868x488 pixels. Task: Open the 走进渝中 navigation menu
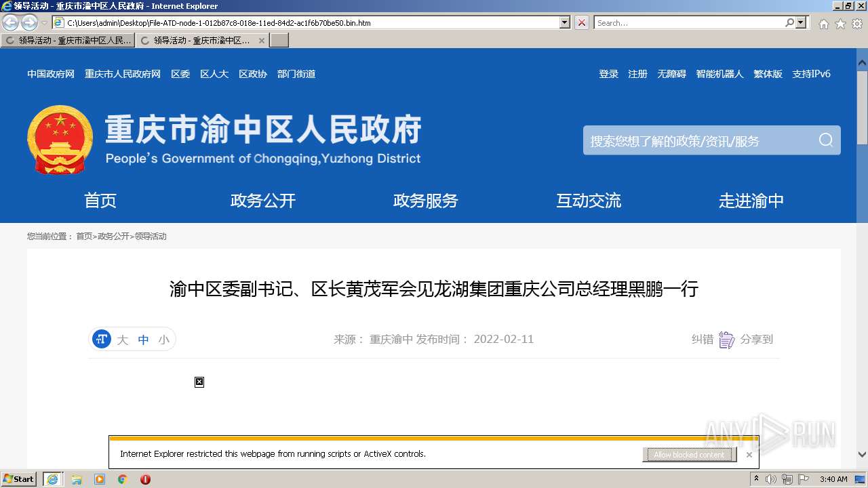[751, 201]
